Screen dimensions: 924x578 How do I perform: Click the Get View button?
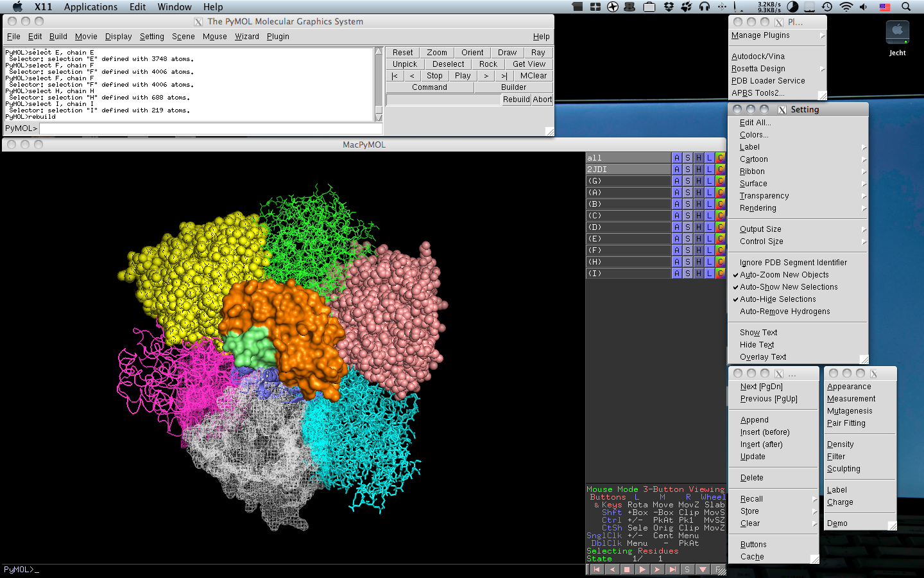529,64
